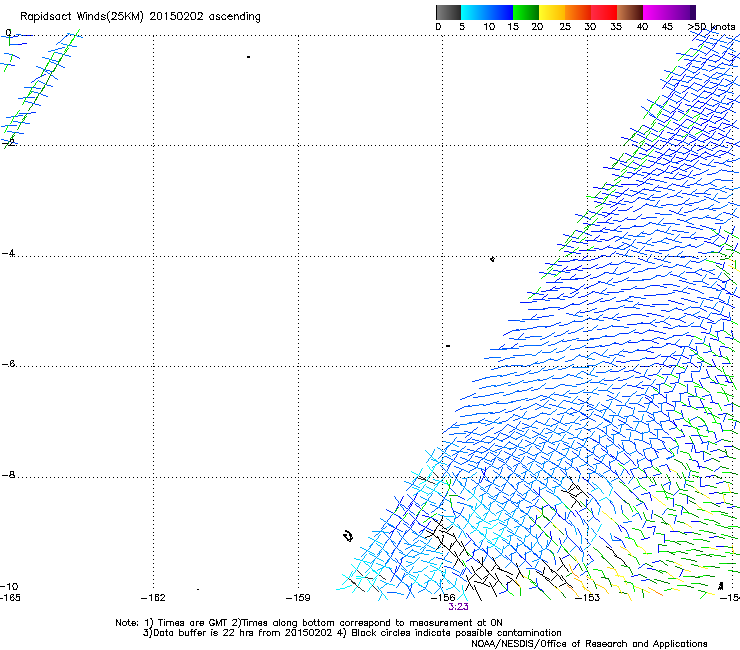Viewport: 740px width, 650px height.
Task: Select the brown 35-40 knots legend color
Action: [630, 12]
